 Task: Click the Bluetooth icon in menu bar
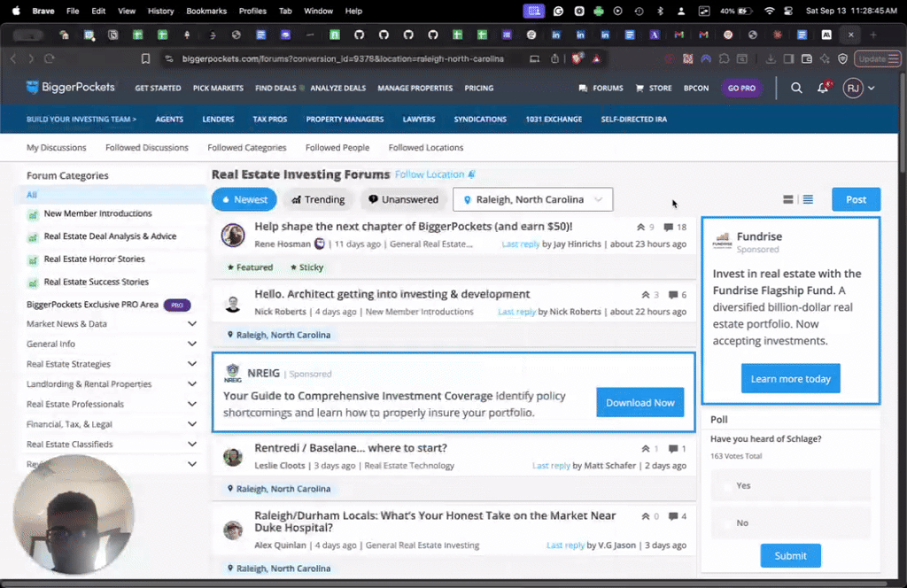pos(660,11)
